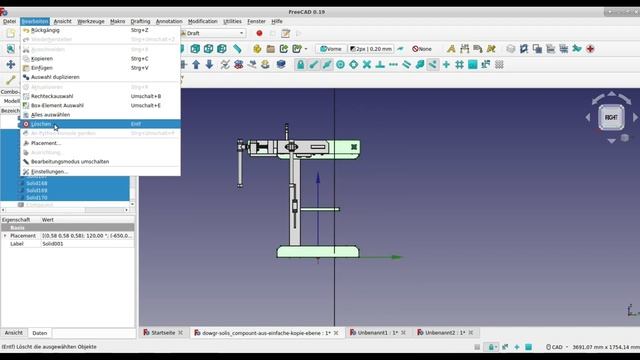The width and height of the screenshot is (640, 360).
Task: Toggle snap to center circle icon
Action: (x=340, y=64)
